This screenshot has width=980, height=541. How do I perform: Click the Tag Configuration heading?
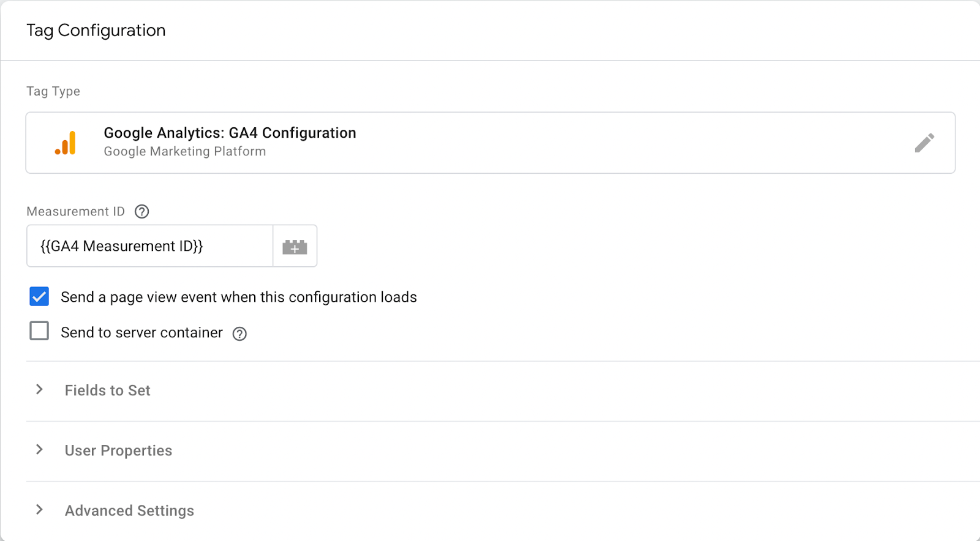point(96,31)
